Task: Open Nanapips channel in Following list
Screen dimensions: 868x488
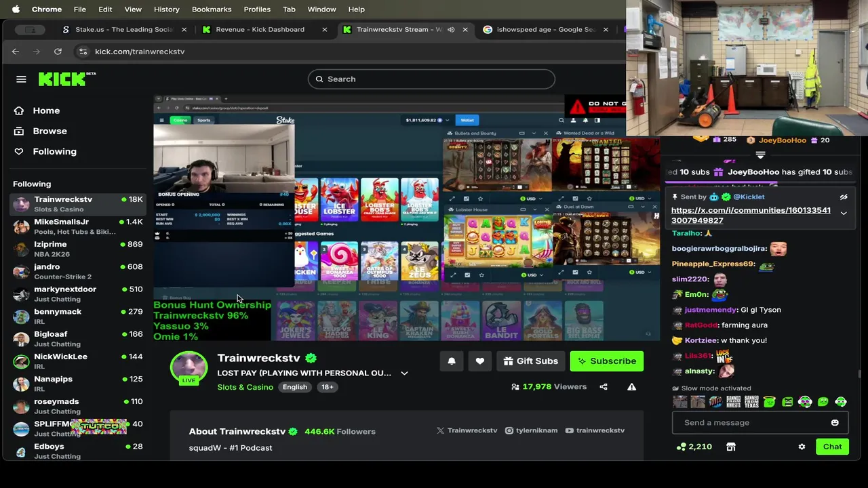Action: tap(78, 383)
